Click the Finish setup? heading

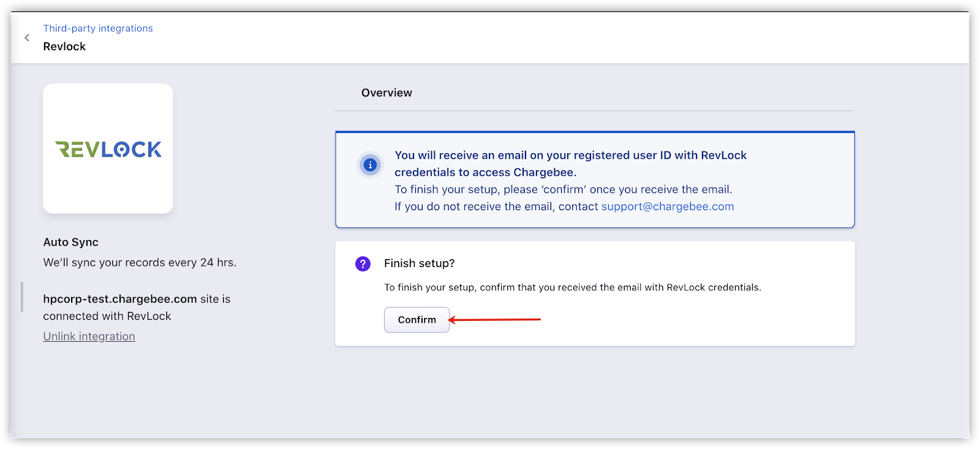(419, 263)
